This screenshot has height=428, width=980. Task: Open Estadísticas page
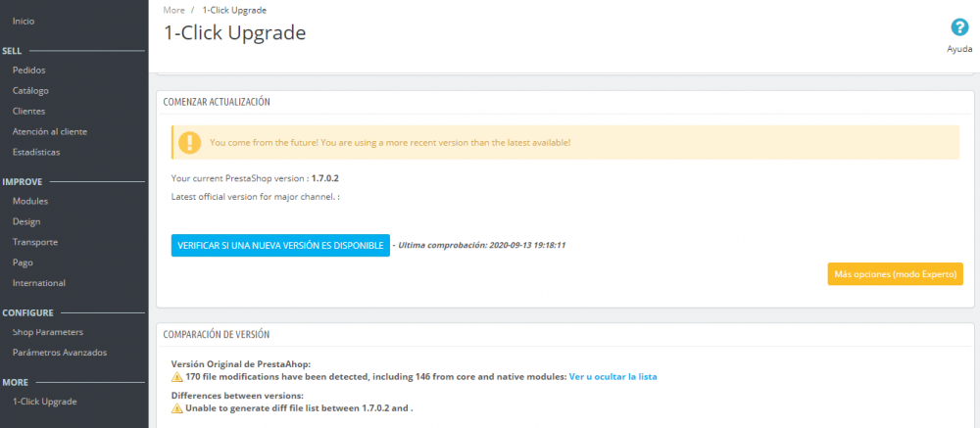pos(36,152)
